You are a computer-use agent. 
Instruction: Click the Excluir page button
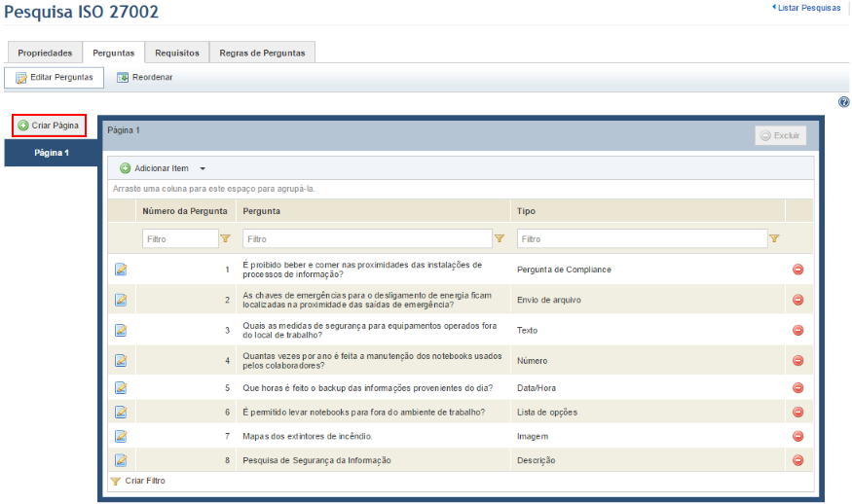click(x=780, y=135)
